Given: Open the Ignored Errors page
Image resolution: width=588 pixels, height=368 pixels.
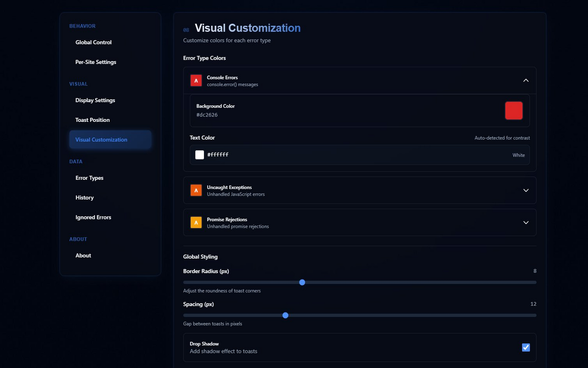Looking at the screenshot, I should click(x=93, y=218).
